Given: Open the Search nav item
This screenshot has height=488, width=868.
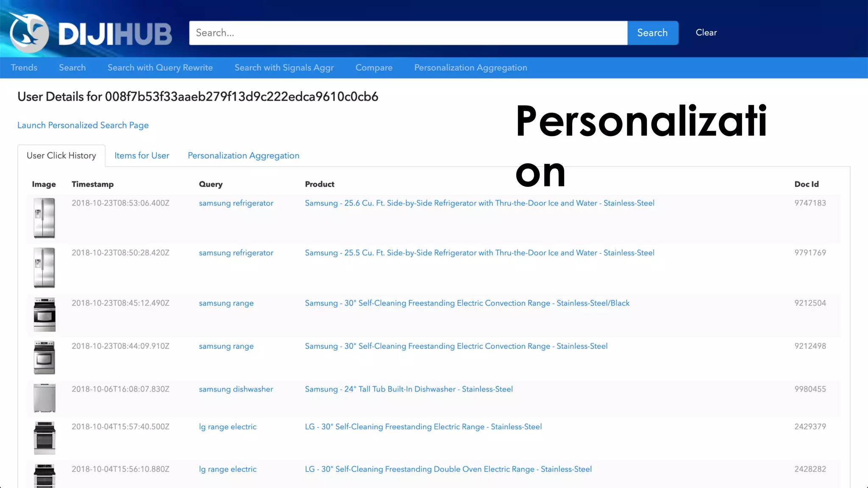Looking at the screenshot, I should (72, 68).
